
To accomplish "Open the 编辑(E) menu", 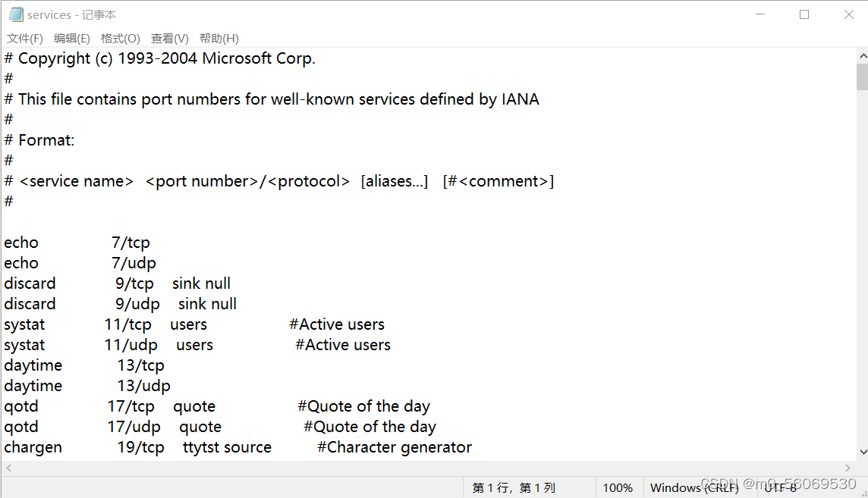I will tap(72, 39).
